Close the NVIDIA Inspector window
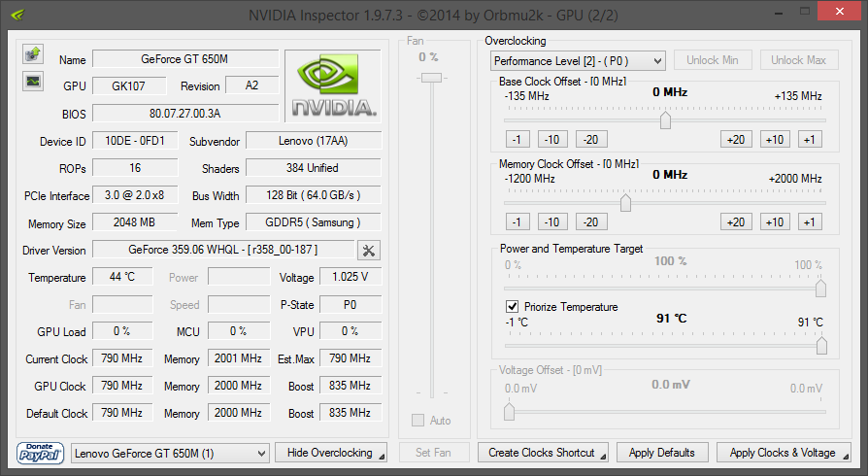This screenshot has width=868, height=476. (x=840, y=11)
